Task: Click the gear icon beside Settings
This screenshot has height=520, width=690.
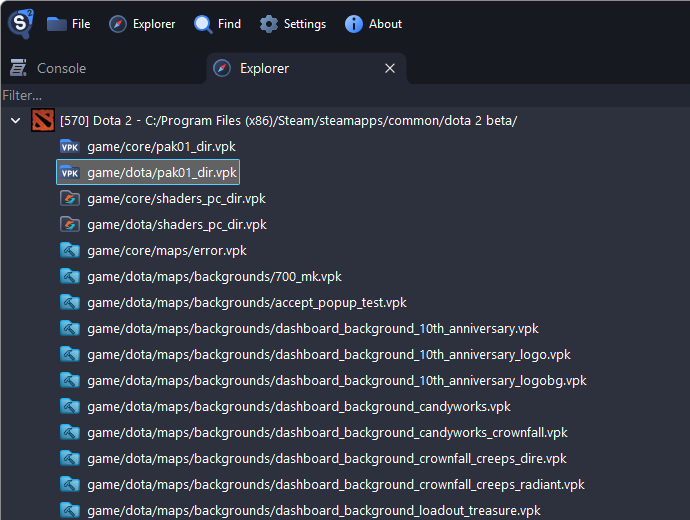Action: [269, 24]
